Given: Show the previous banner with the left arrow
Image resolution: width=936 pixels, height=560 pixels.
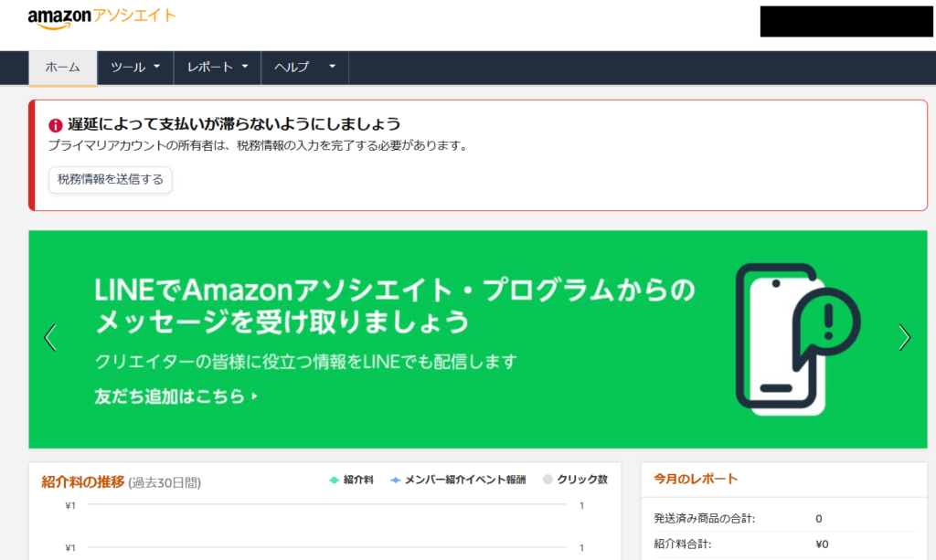Looking at the screenshot, I should tap(50, 337).
